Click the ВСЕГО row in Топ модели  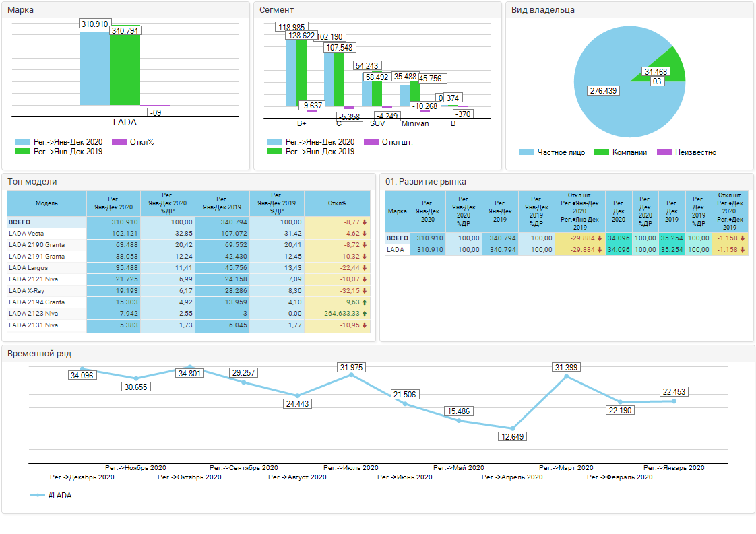46,222
